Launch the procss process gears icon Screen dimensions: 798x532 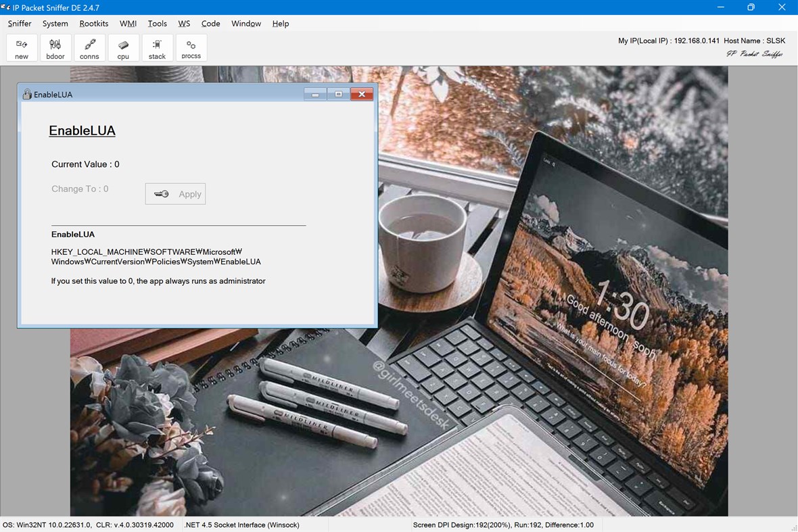click(191, 47)
